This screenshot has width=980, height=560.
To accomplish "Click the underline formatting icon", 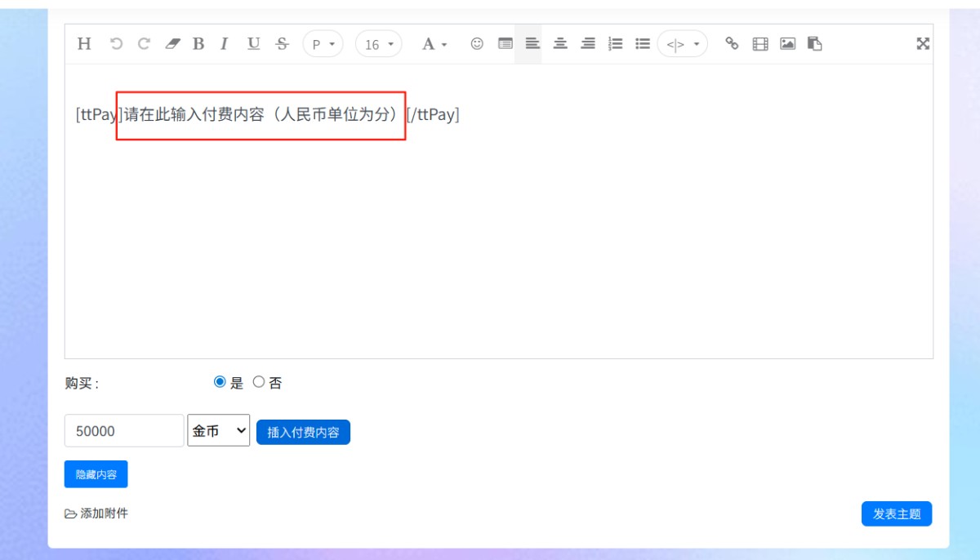I will click(253, 44).
